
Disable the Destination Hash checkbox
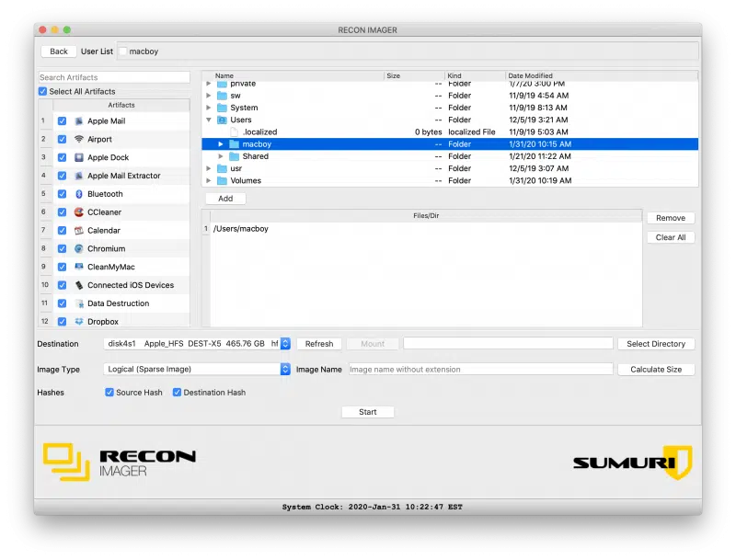[177, 393]
